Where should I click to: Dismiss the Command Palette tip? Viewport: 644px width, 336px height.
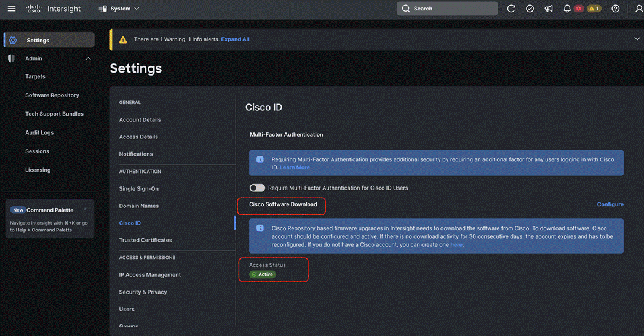(85, 209)
